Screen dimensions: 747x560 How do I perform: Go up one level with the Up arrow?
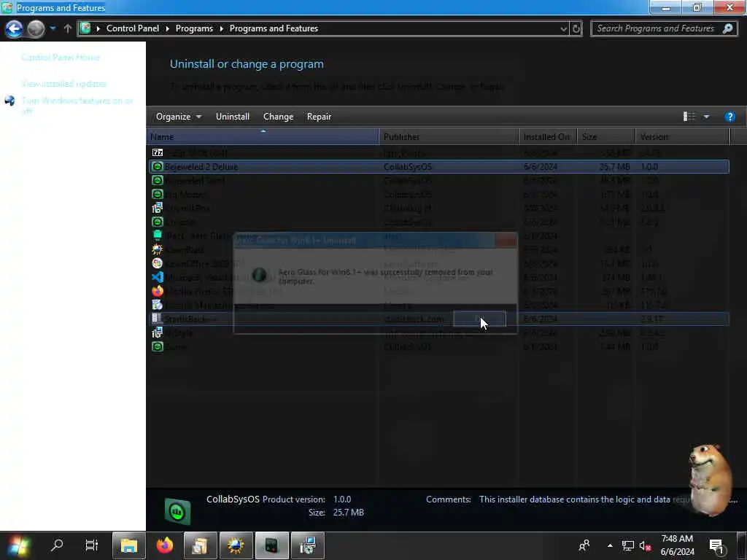68,28
